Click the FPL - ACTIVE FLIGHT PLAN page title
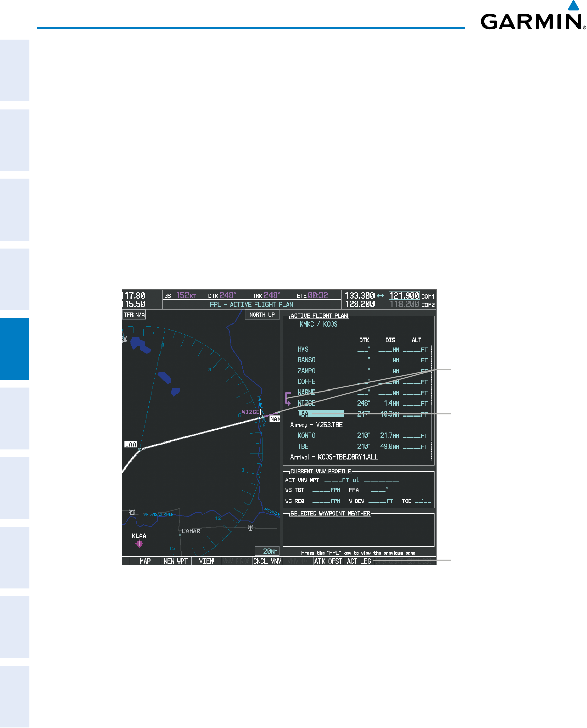The width and height of the screenshot is (587, 728). pyautogui.click(x=252, y=305)
